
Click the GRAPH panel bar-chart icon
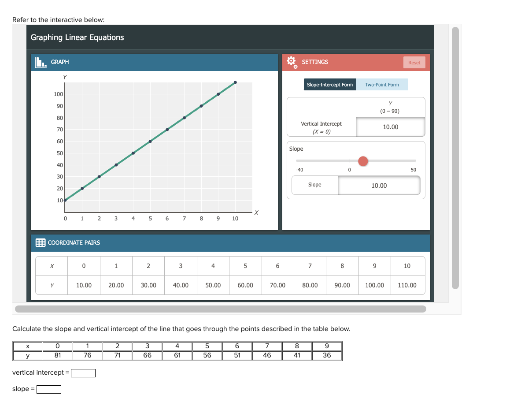coord(40,62)
